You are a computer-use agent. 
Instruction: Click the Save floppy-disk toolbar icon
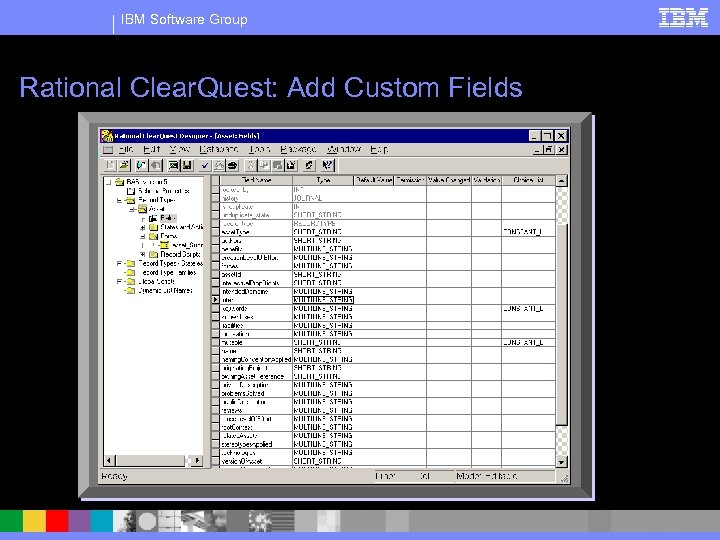click(x=187, y=165)
